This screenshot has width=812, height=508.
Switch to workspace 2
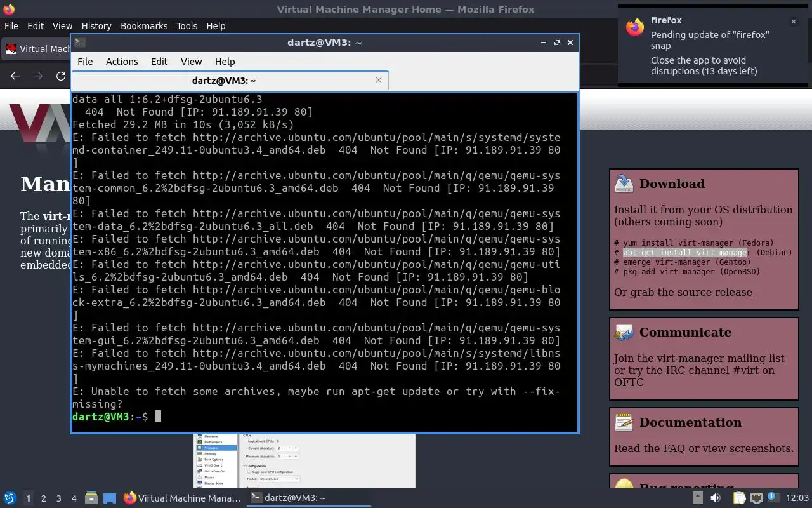(x=43, y=498)
